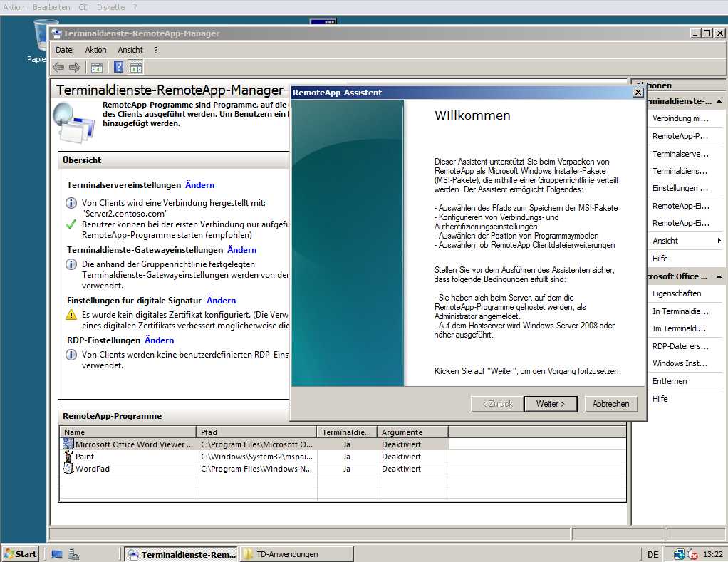Open the Aktion menu in RemoteApp-Manager
Screen dimensions: 728x562
[95, 50]
